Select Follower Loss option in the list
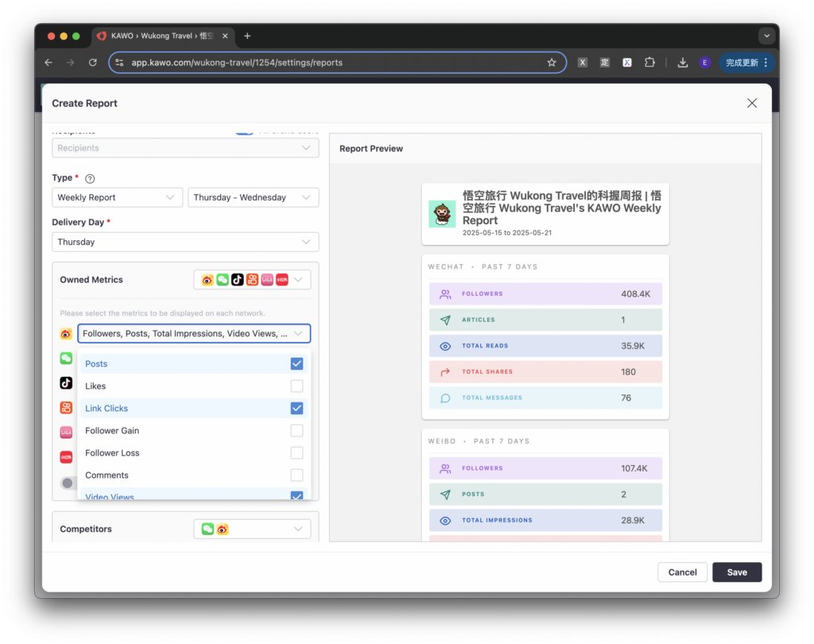This screenshot has height=644, width=814. [112, 453]
